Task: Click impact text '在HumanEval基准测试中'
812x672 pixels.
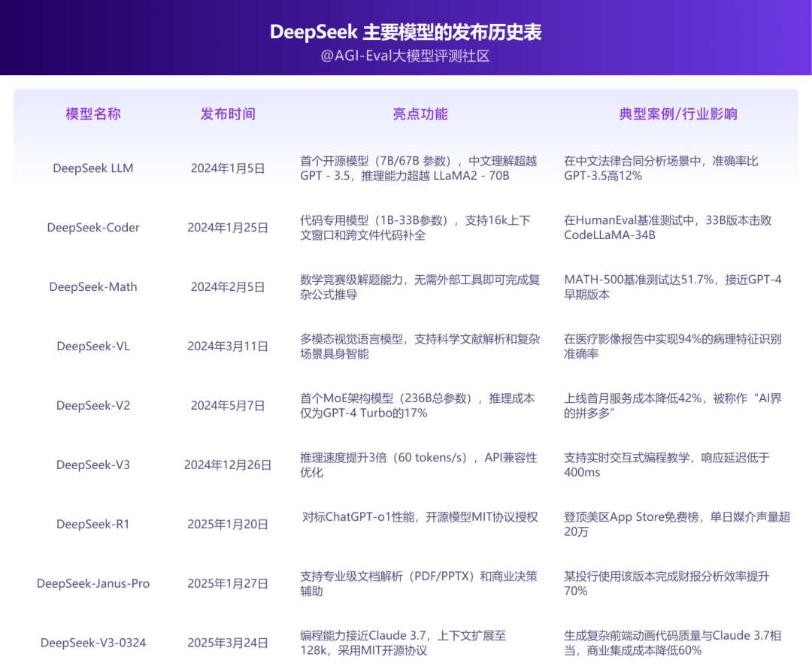Action: click(629, 220)
